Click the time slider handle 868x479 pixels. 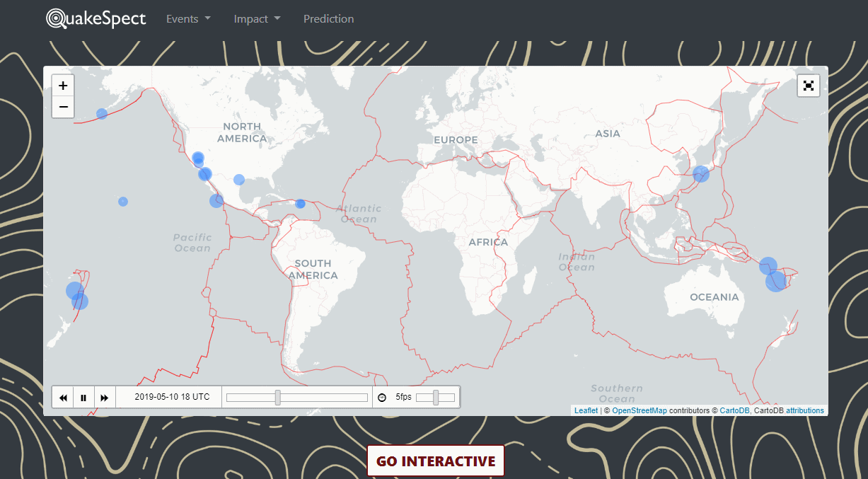(278, 398)
